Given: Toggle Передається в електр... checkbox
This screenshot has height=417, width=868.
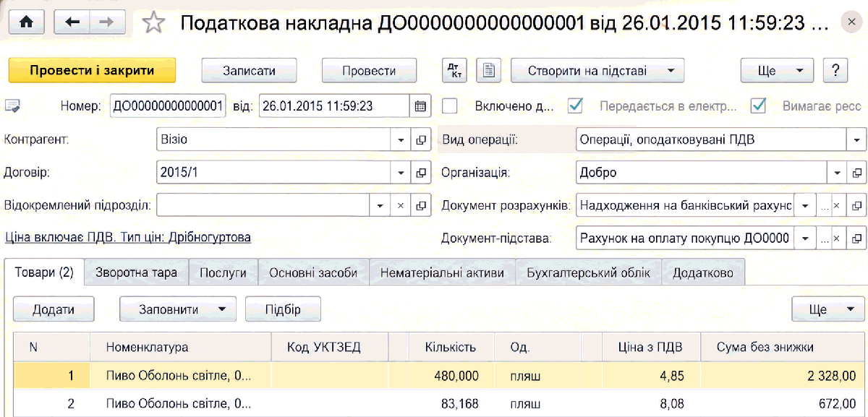Looking at the screenshot, I should click(576, 106).
